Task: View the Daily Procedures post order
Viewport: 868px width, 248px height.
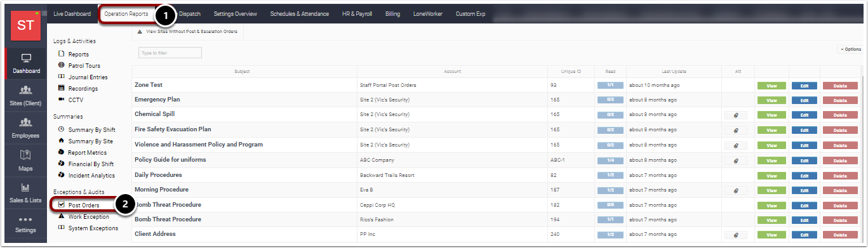Action: pos(771,175)
